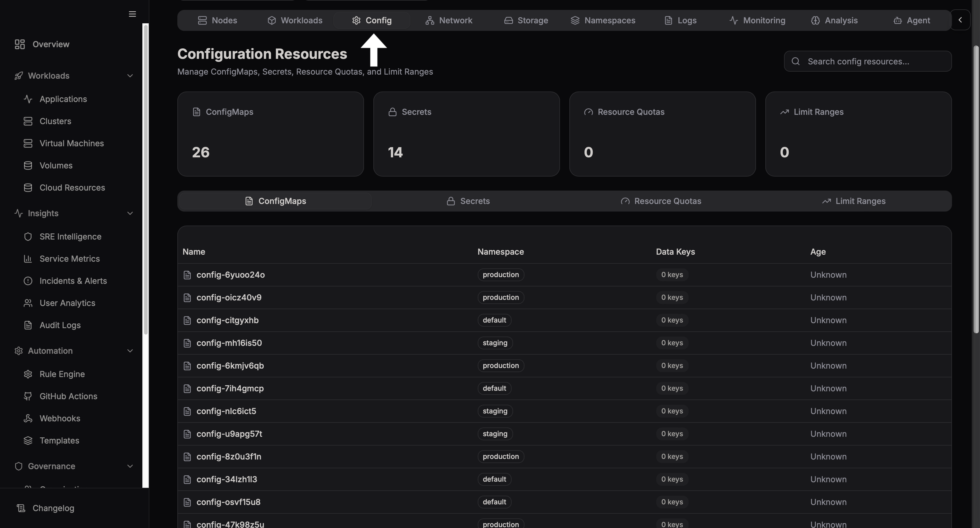Switch to the Config tab

click(372, 20)
